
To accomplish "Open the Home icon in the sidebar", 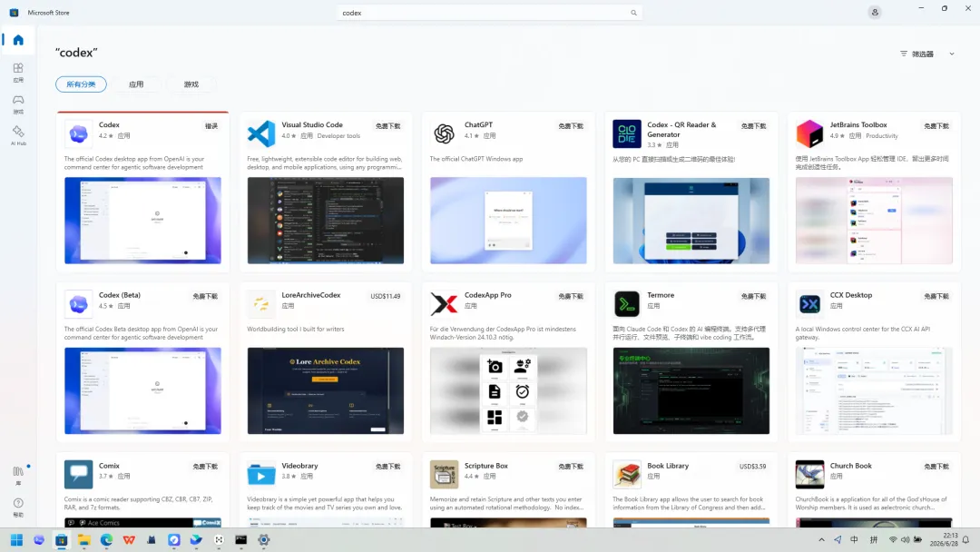I will (x=18, y=40).
